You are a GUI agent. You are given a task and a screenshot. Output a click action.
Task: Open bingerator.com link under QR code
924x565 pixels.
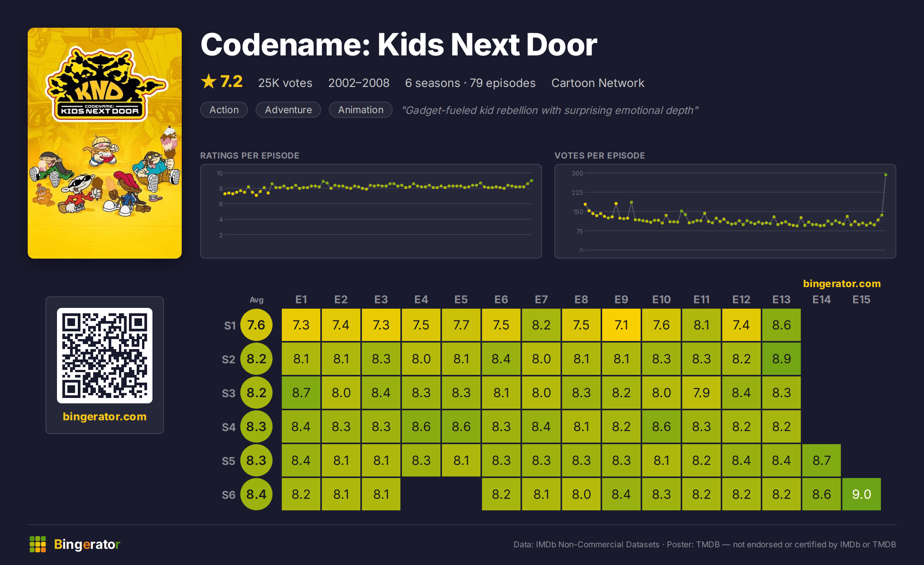point(105,416)
